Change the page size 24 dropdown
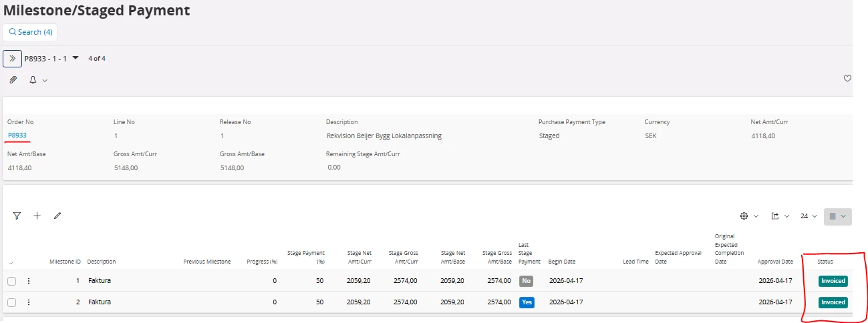Screen dimensions: 868x323 click(809, 216)
